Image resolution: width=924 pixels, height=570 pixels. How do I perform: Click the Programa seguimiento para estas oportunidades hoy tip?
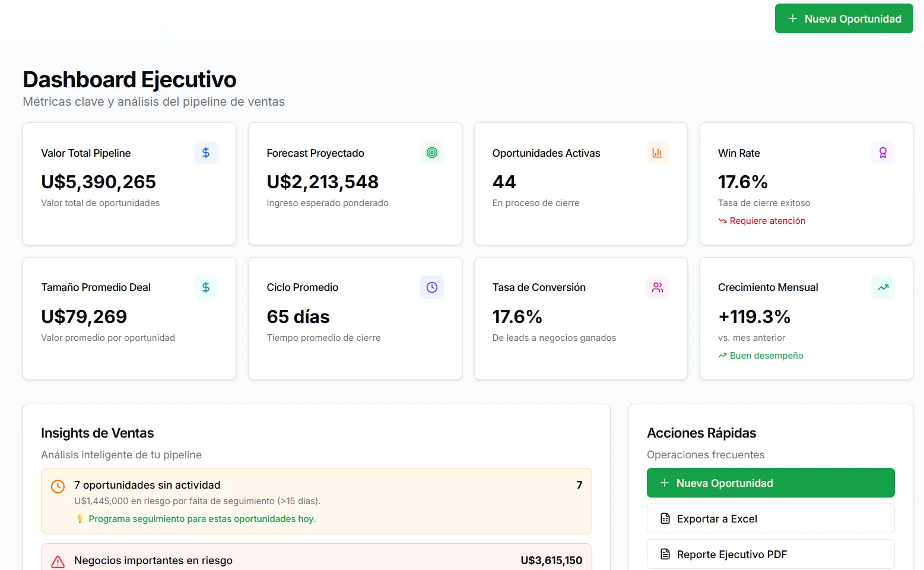click(x=202, y=519)
